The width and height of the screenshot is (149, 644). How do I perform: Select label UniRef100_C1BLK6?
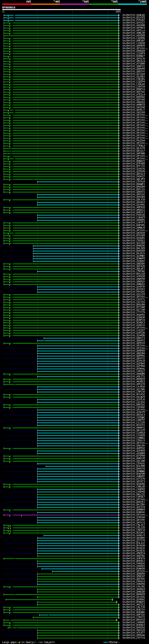click(x=133, y=84)
